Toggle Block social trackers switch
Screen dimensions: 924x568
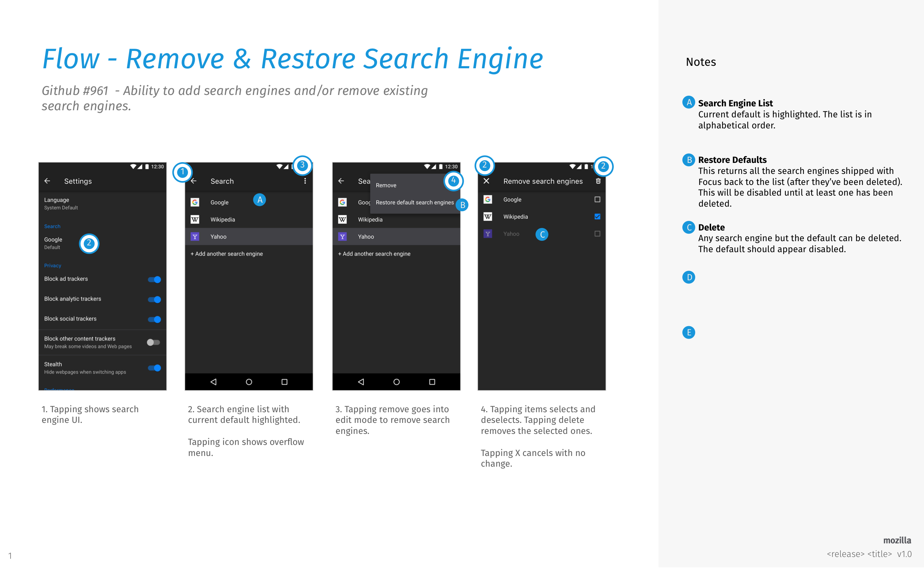click(154, 319)
